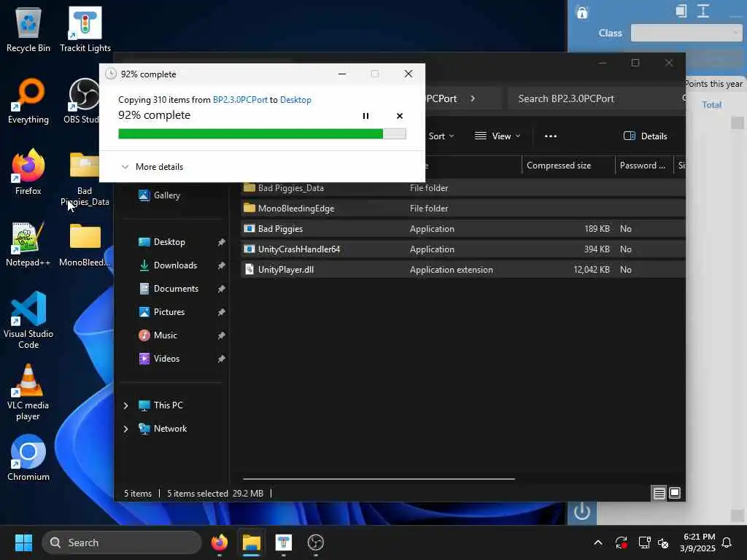The image size is (747, 560).
Task: Pause the file copy operation
Action: [x=365, y=116]
